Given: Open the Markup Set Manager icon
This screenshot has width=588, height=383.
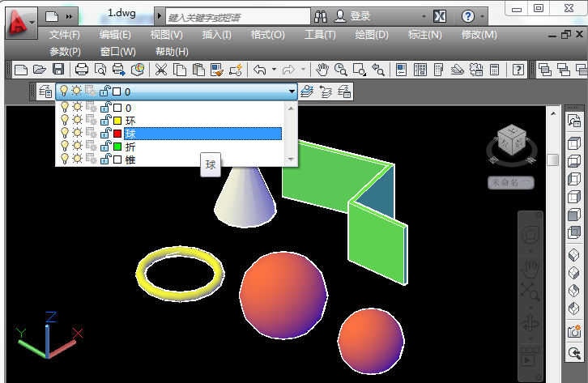Looking at the screenshot, I should (x=476, y=70).
